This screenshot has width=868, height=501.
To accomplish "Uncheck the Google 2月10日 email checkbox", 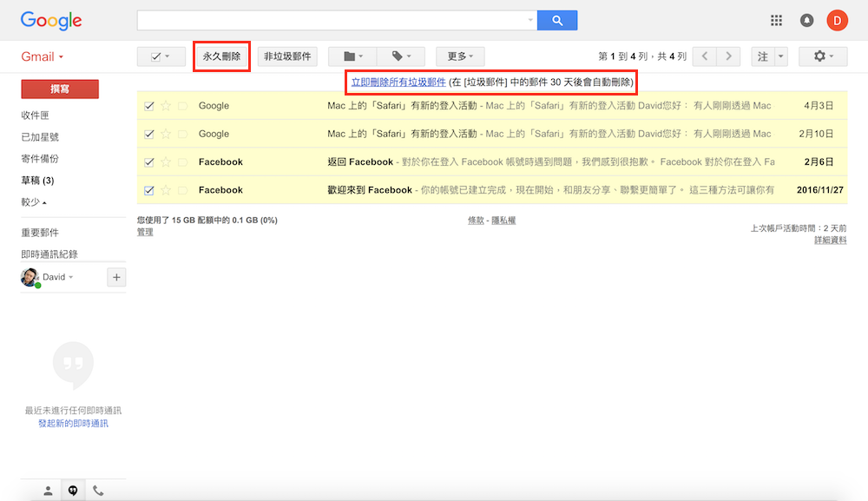I will [149, 135].
